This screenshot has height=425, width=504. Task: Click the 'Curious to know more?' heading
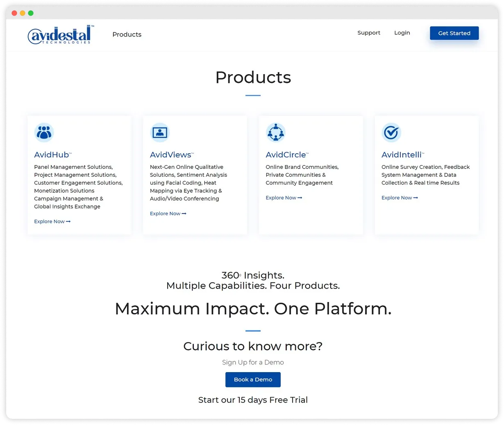click(x=253, y=346)
